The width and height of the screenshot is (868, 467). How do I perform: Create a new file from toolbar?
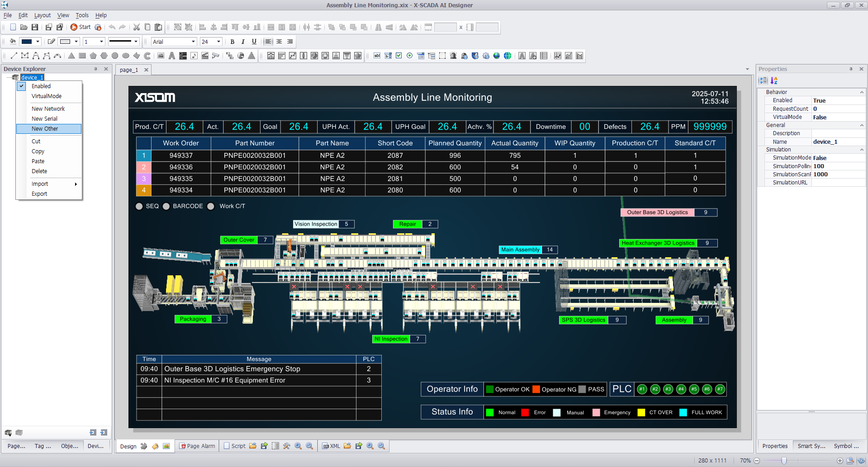click(x=13, y=27)
